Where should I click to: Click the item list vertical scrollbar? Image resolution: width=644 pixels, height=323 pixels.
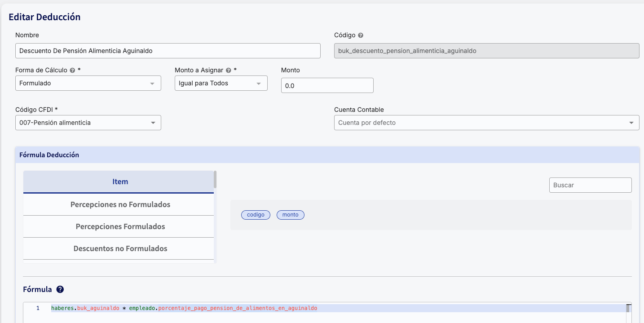[215, 180]
